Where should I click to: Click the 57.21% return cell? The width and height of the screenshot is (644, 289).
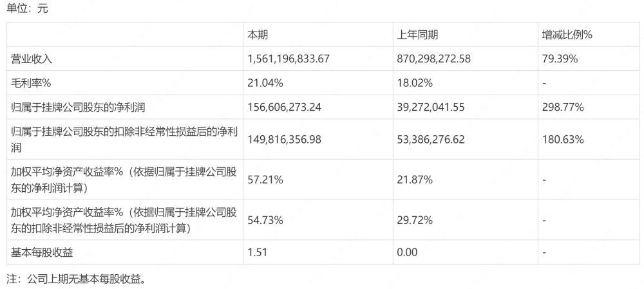coord(266,181)
